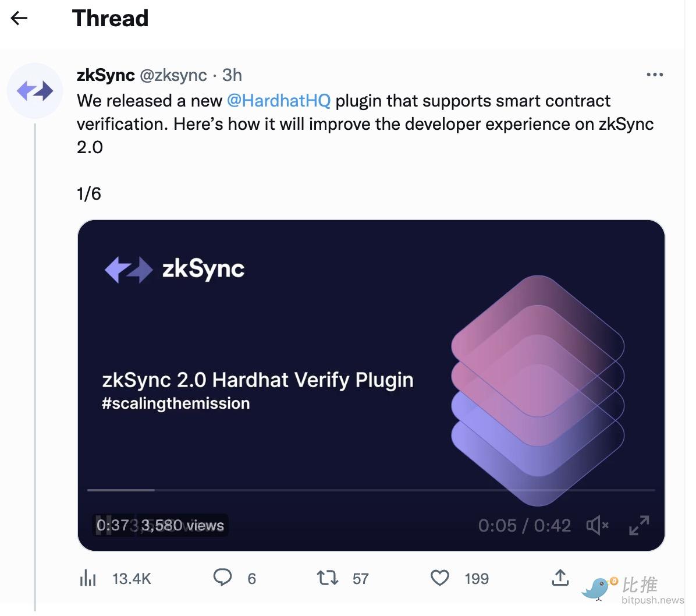Screen dimensions: 696x616
Task: Go back using the arrow icon
Action: pos(19,19)
